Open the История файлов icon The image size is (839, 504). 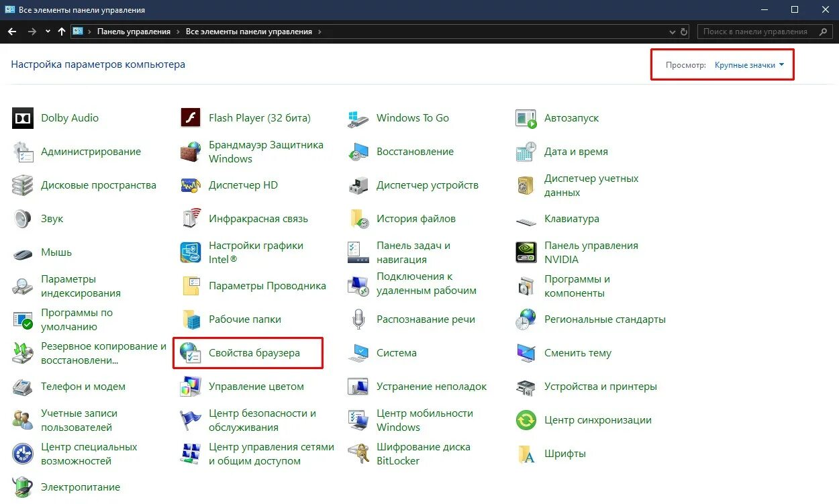(x=358, y=219)
